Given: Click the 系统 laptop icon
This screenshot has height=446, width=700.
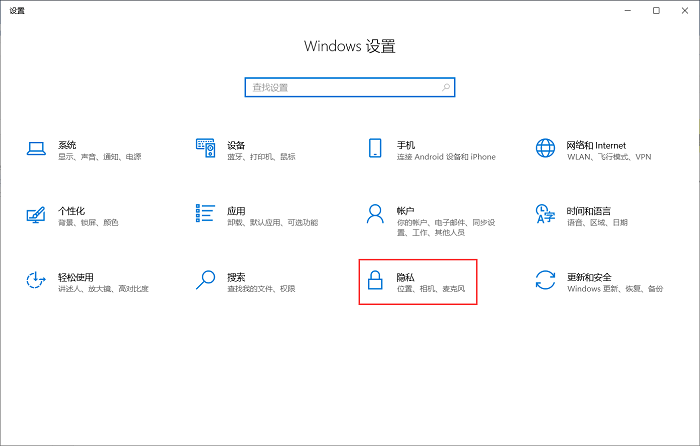Looking at the screenshot, I should click(36, 149).
